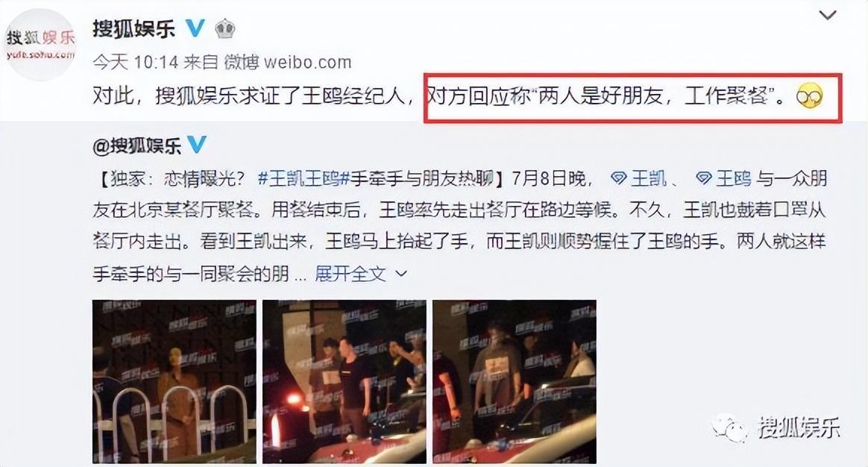Viewport: 868px width, 467px height.
Task: Click the weibo.com source link
Action: [308, 62]
